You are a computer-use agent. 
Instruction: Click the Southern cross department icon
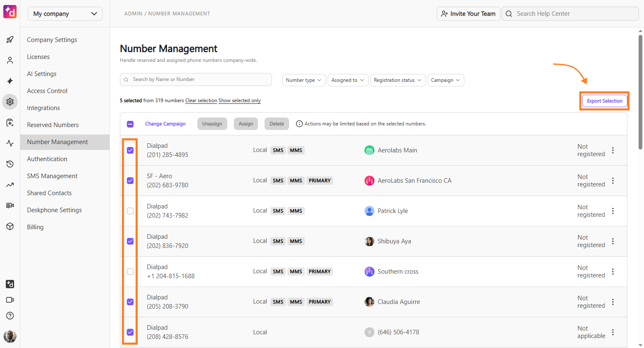tap(369, 272)
